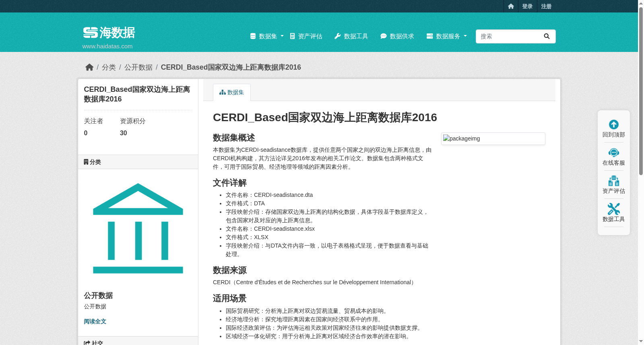
Task: Open the 公开数据 category heading
Action: point(98,295)
